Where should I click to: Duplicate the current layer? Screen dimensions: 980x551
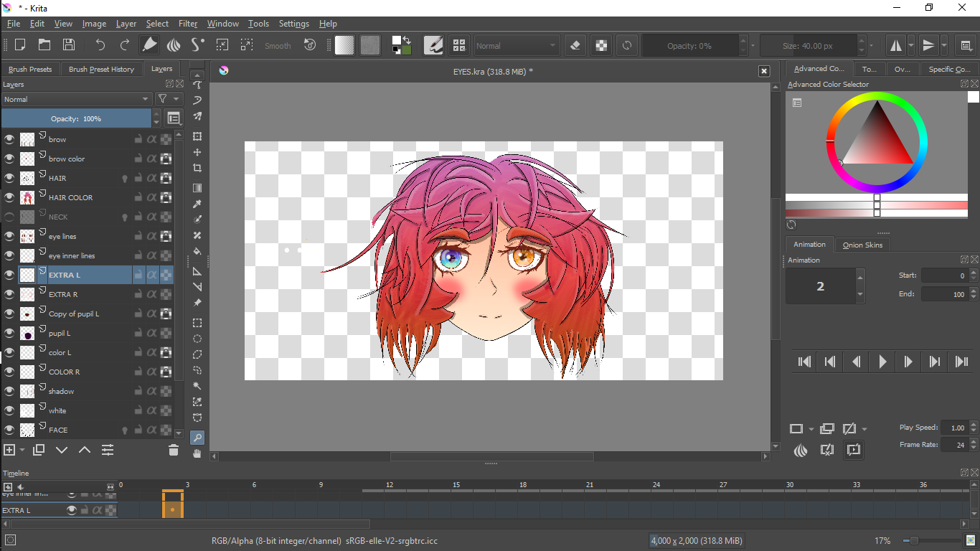(39, 450)
